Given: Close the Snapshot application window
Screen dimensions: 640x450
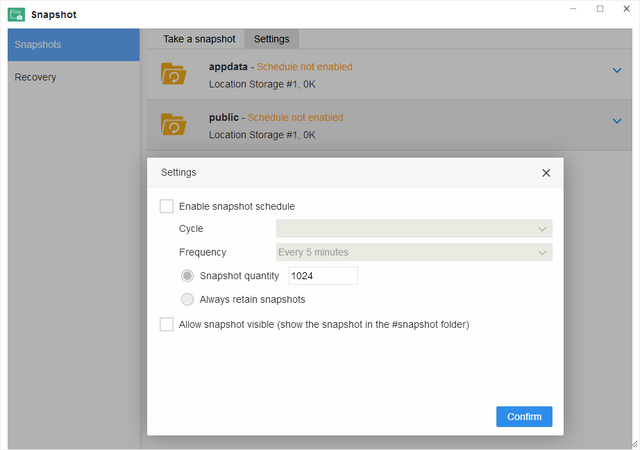Looking at the screenshot, I should pos(627,9).
